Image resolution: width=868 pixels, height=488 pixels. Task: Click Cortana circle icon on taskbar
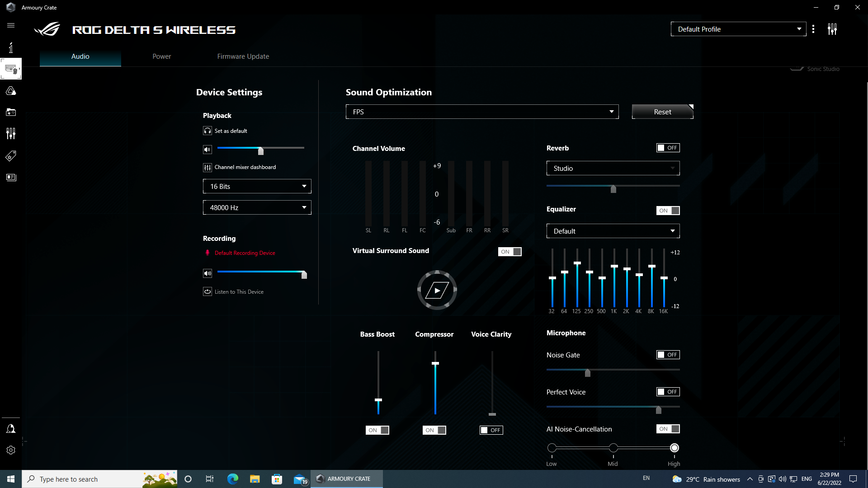(x=188, y=479)
